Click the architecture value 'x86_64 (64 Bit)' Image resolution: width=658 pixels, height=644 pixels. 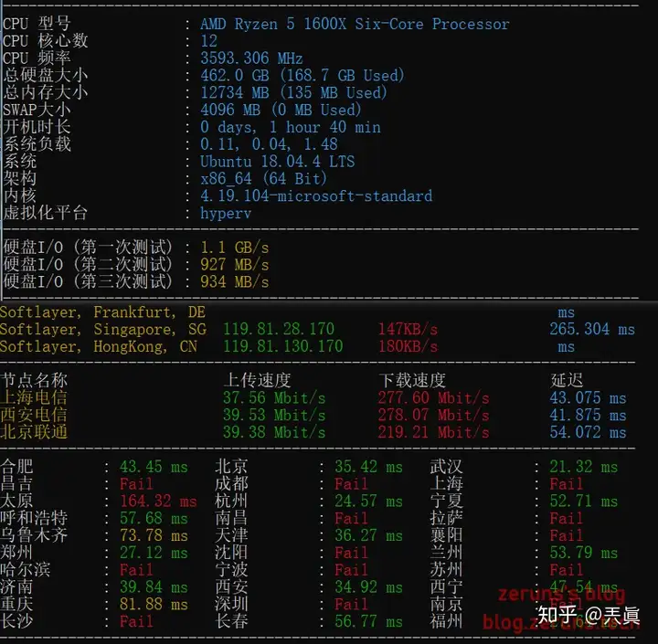263,179
